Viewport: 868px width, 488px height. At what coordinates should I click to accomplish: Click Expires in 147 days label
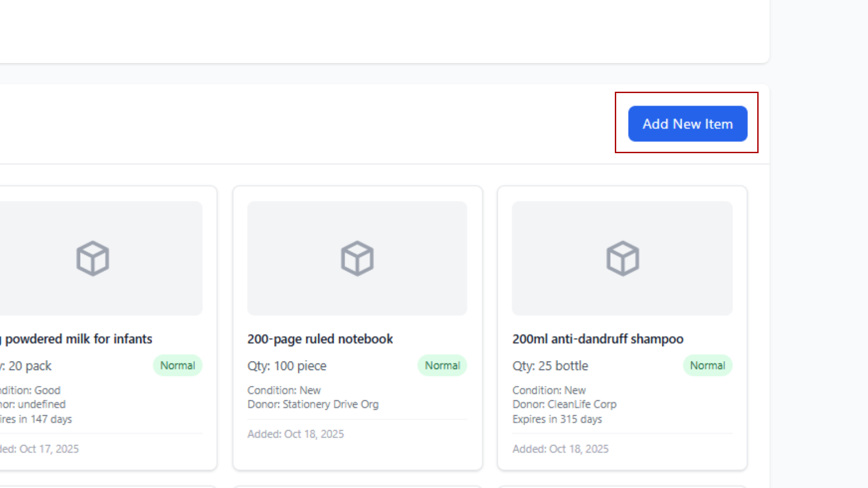37,419
